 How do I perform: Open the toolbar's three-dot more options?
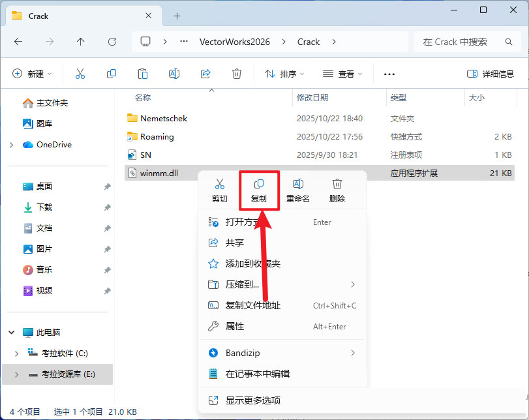click(x=389, y=74)
